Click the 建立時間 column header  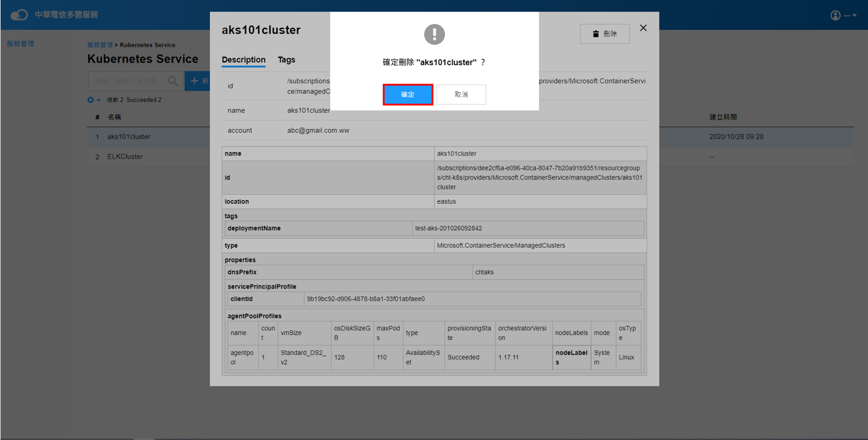point(723,117)
